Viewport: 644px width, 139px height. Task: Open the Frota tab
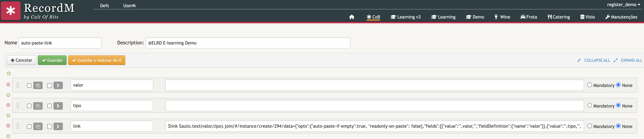tap(529, 17)
